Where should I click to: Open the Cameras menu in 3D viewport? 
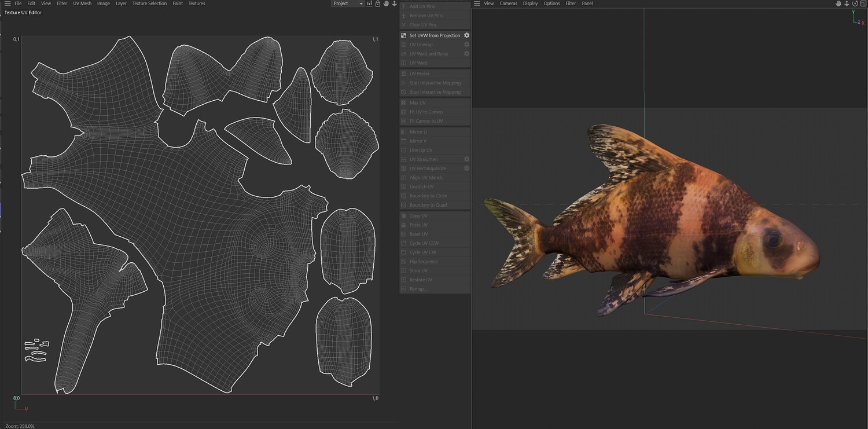point(508,3)
